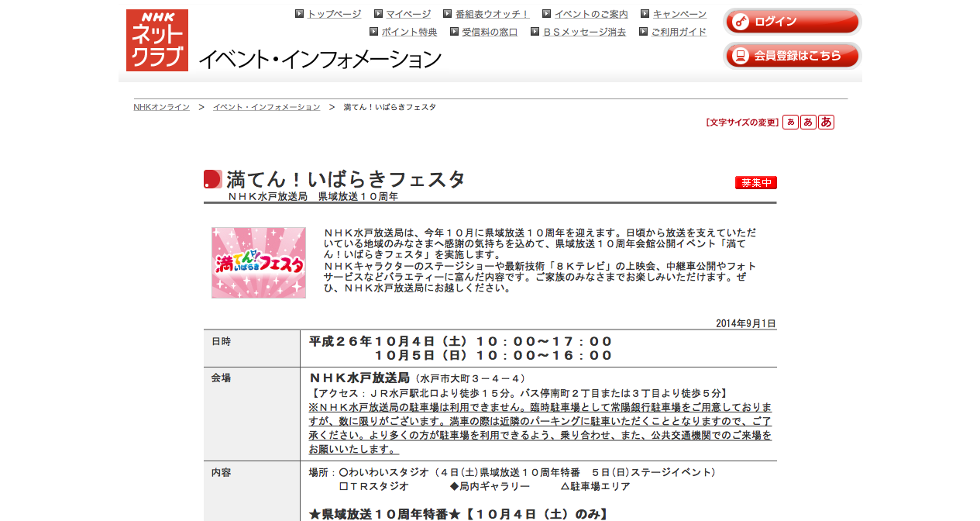980x521 pixels.
Task: Click the NHK ネットクラブ logo
Action: 157,40
